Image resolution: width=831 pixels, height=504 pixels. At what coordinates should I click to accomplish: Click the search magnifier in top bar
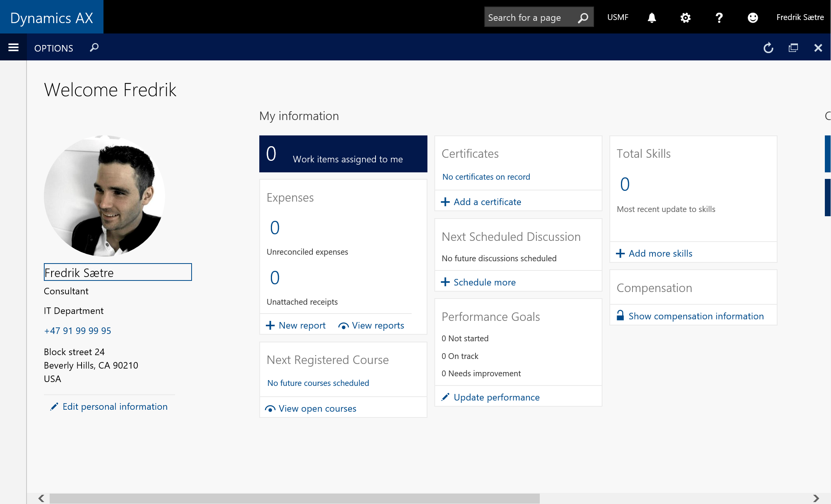tap(583, 18)
